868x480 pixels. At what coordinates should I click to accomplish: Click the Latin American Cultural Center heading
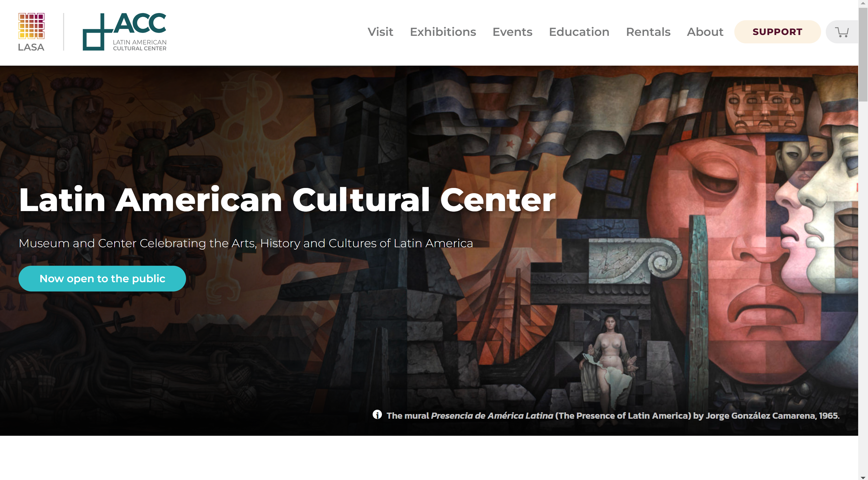[x=287, y=200]
